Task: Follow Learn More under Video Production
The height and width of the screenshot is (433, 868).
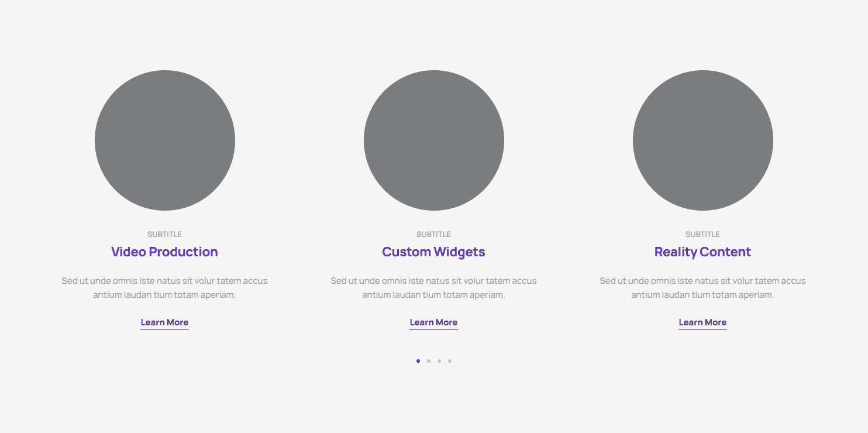Action: point(164,322)
